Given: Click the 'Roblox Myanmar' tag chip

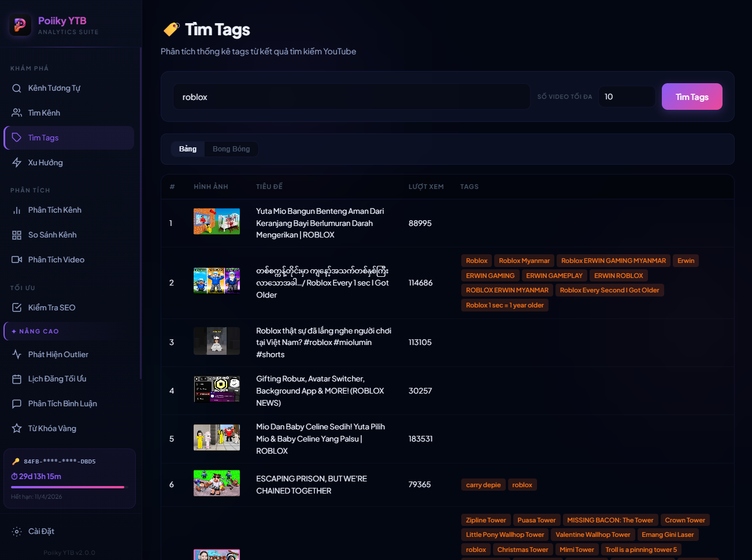Looking at the screenshot, I should pos(524,261).
